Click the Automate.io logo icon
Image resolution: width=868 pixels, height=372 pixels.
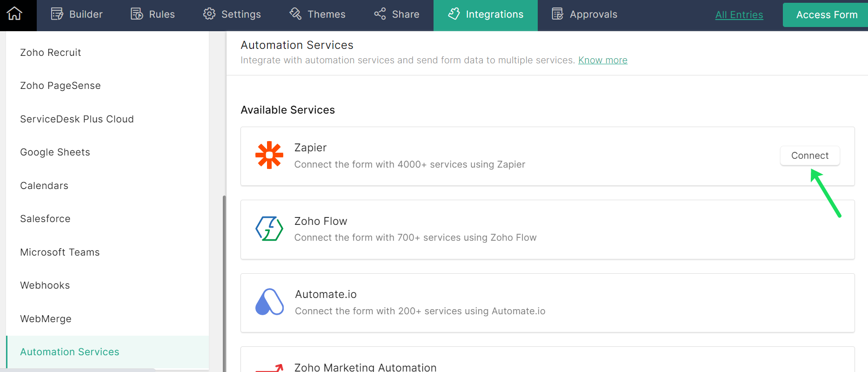click(269, 302)
